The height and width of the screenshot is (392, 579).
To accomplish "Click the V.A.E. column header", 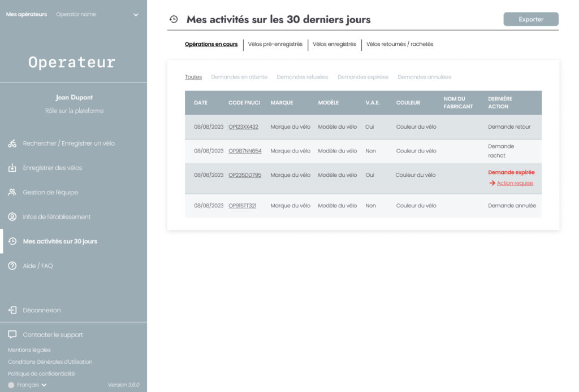I will (373, 102).
